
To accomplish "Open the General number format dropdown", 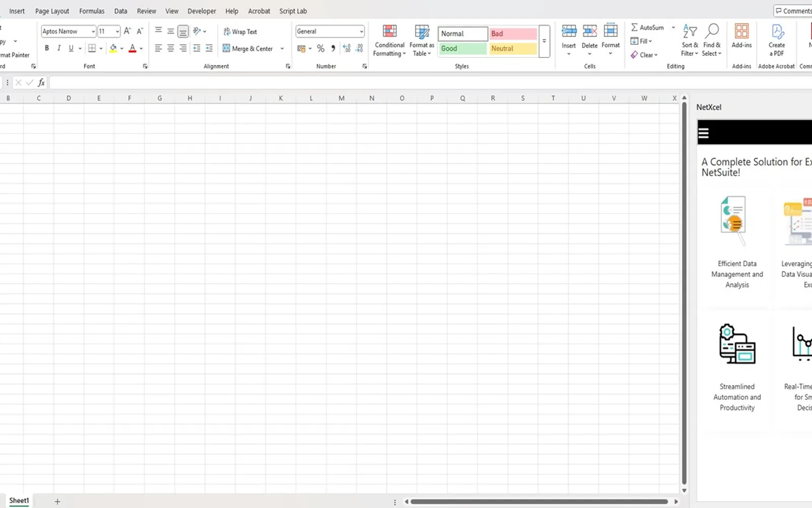I will 361,31.
